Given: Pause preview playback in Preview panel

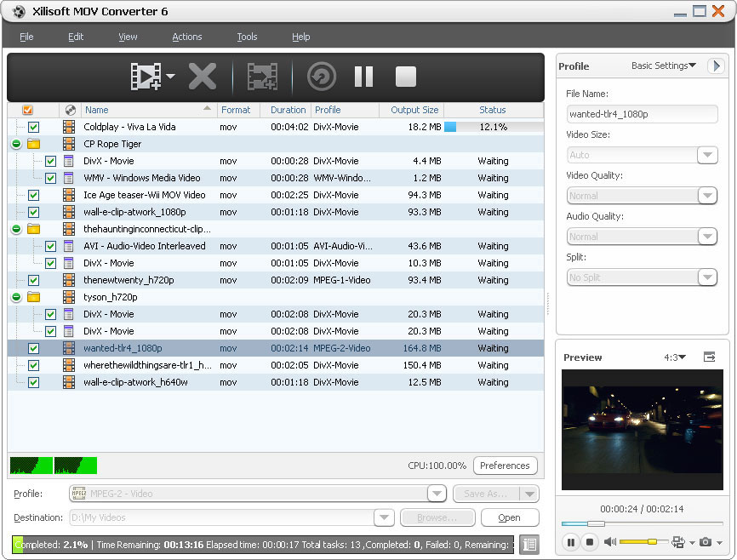Looking at the screenshot, I should click(570, 541).
